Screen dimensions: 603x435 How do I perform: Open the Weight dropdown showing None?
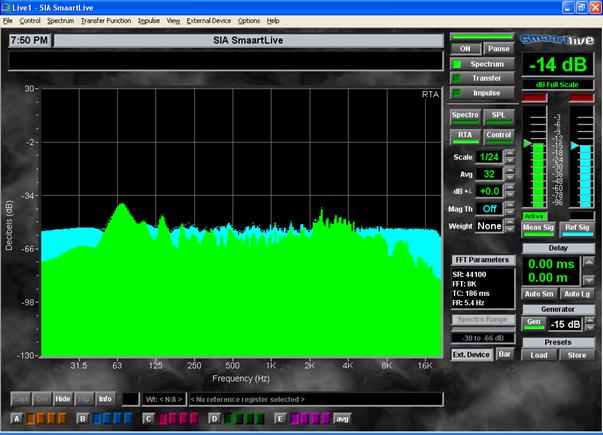(x=489, y=226)
